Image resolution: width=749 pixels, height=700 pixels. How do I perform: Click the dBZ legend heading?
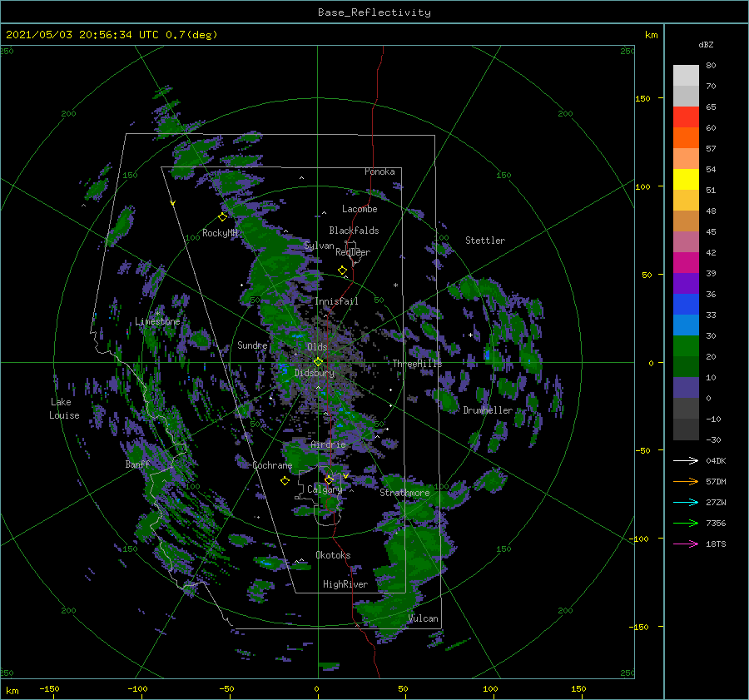tap(706, 44)
